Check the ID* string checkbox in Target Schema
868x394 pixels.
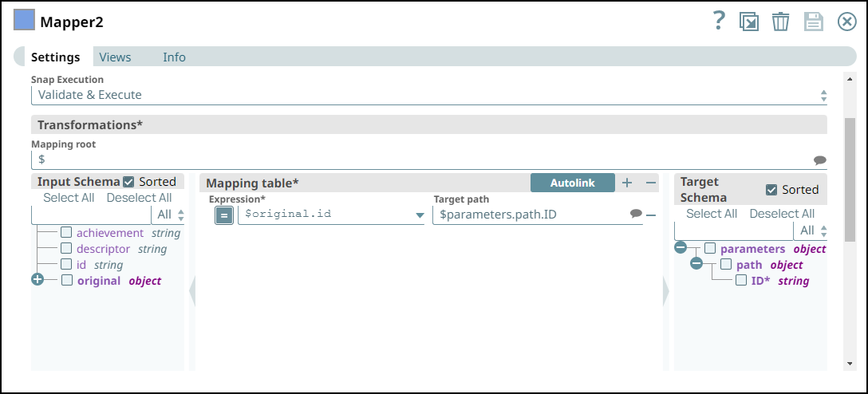(x=741, y=281)
